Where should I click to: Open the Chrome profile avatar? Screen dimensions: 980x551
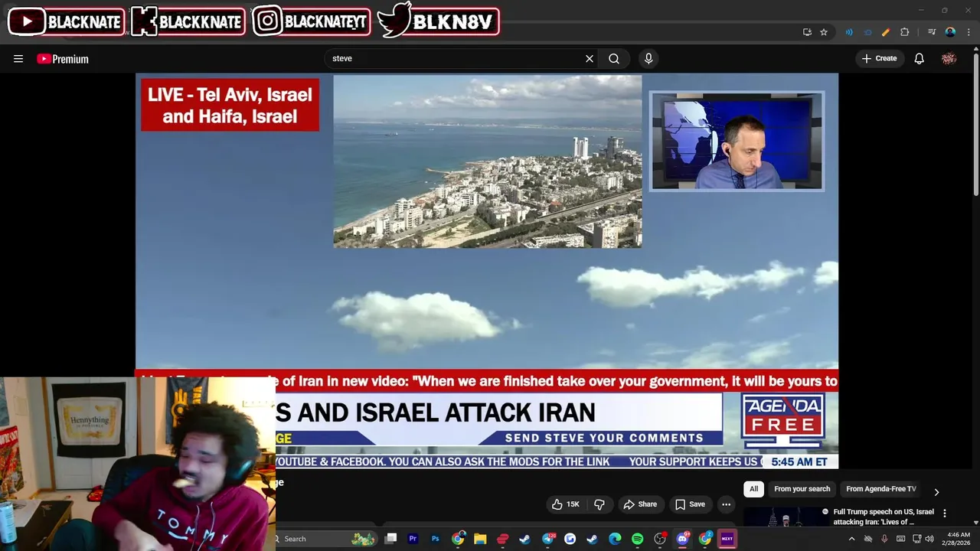coord(950,32)
